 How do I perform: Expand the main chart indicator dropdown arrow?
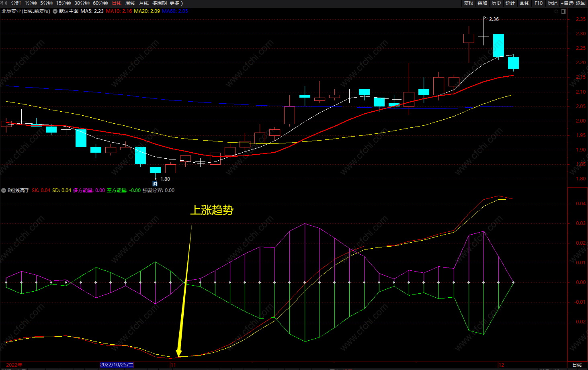point(55,11)
